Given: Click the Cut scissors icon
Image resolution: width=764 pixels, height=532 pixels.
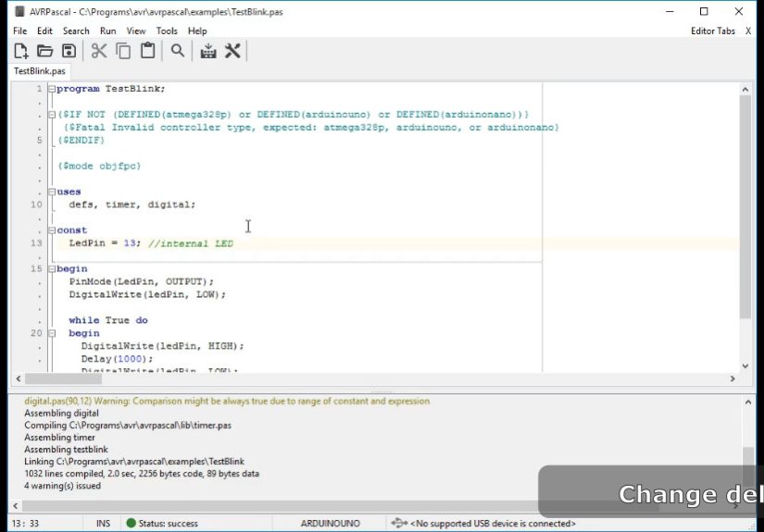Looking at the screenshot, I should 99,51.
